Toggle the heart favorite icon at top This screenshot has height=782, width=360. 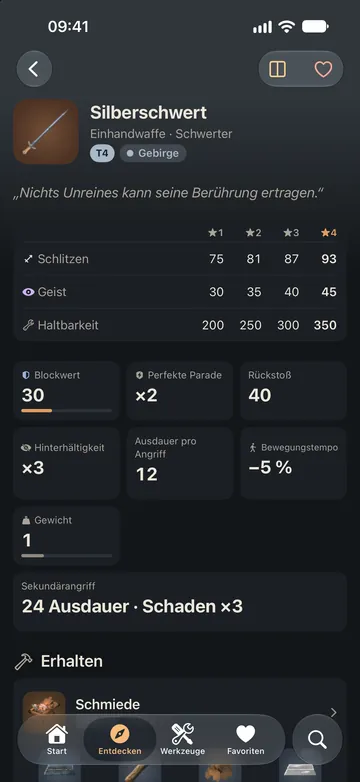[323, 69]
